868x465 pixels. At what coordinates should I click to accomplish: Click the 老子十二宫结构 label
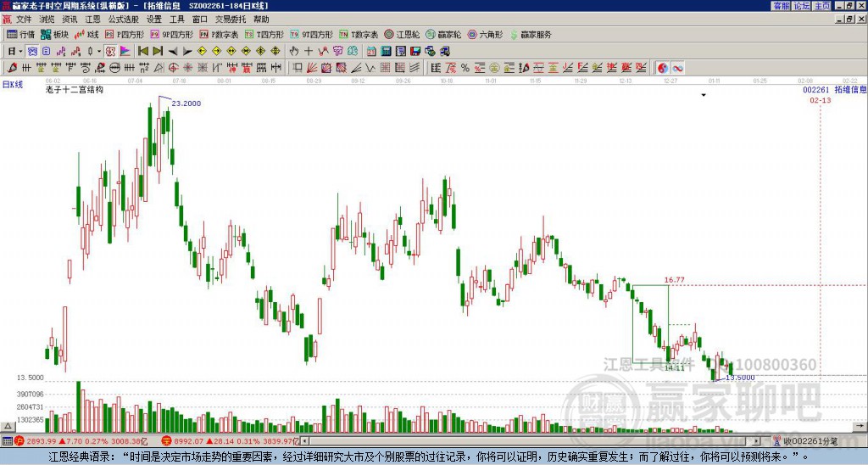click(x=75, y=89)
